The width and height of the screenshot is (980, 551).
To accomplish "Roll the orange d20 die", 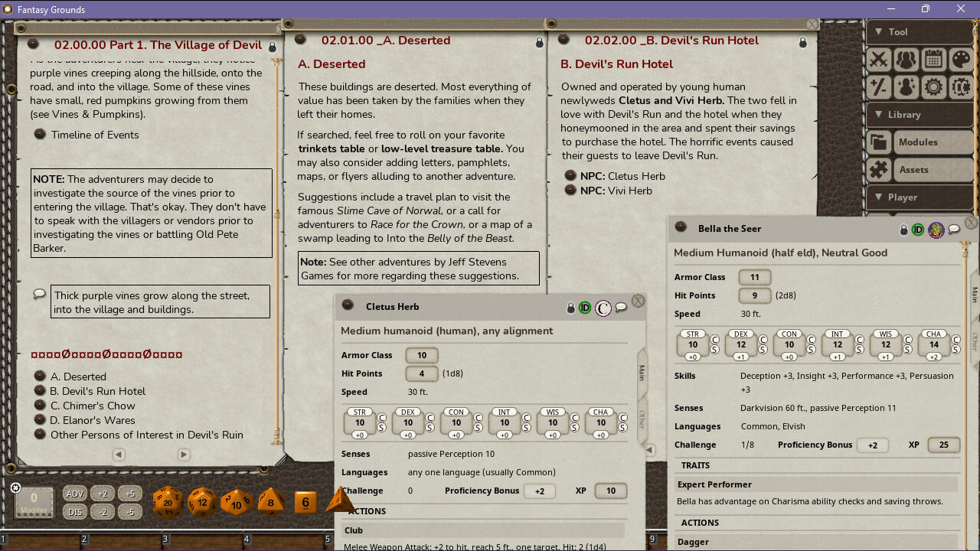I will click(168, 502).
